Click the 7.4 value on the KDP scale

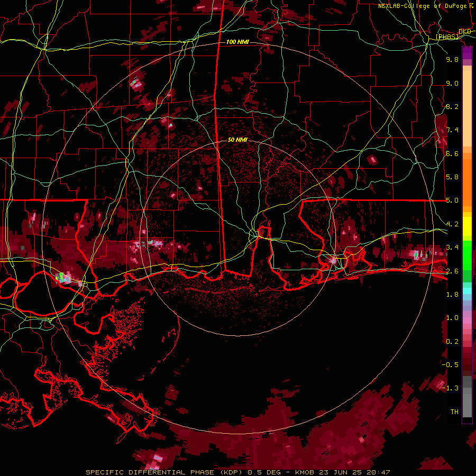[x=452, y=130]
